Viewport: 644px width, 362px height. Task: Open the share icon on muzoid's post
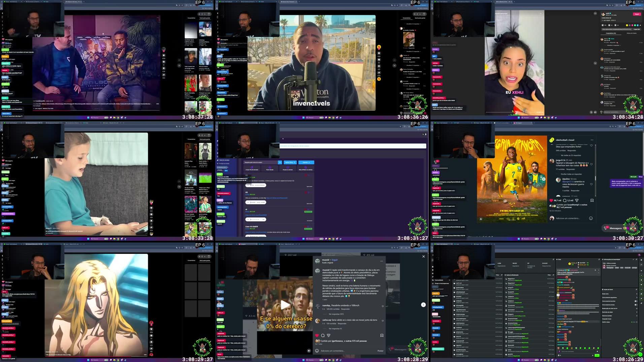[329, 335]
